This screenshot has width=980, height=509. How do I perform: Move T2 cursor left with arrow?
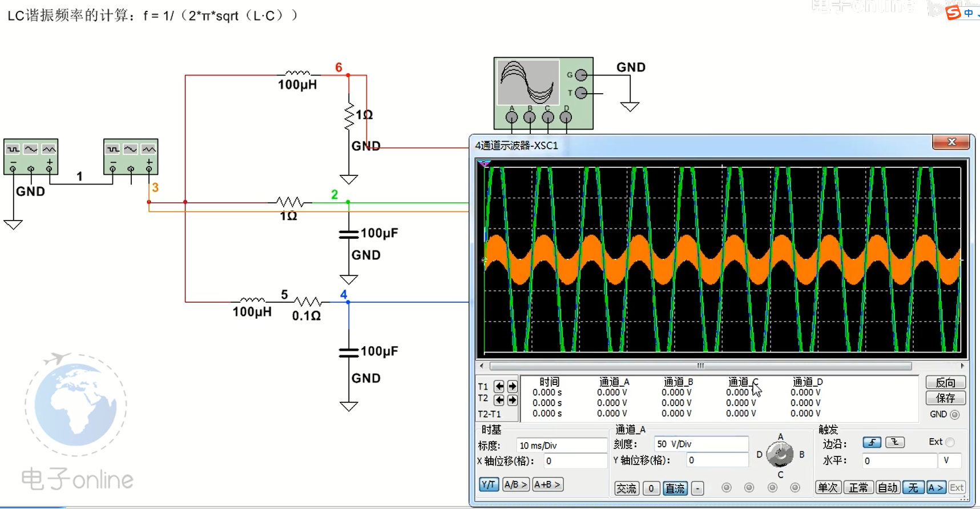pyautogui.click(x=499, y=400)
